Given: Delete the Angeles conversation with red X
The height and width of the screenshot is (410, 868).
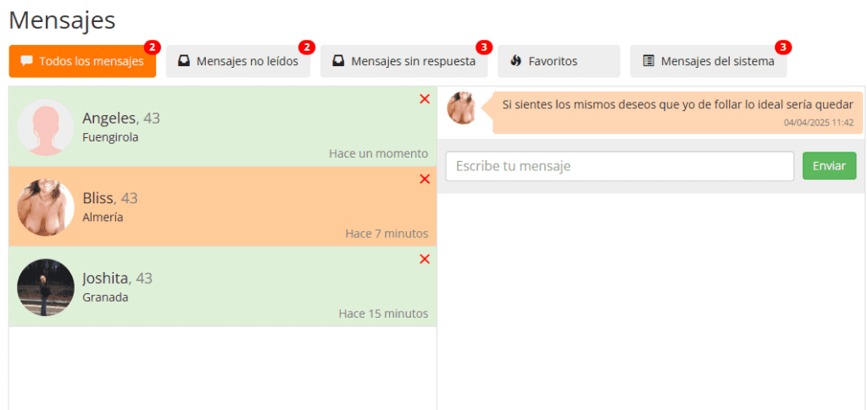Looking at the screenshot, I should tap(425, 99).
